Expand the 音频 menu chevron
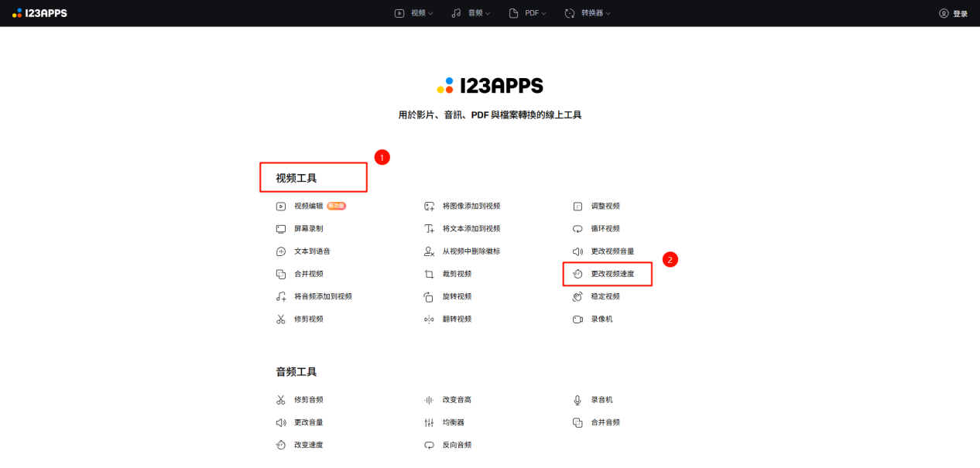 pyautogui.click(x=488, y=14)
